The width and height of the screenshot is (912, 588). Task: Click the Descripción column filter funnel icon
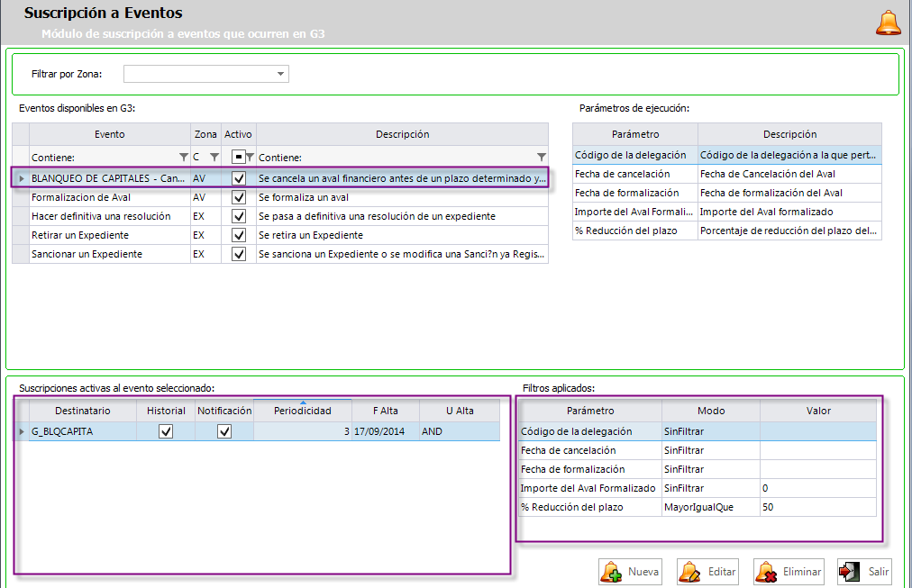541,157
